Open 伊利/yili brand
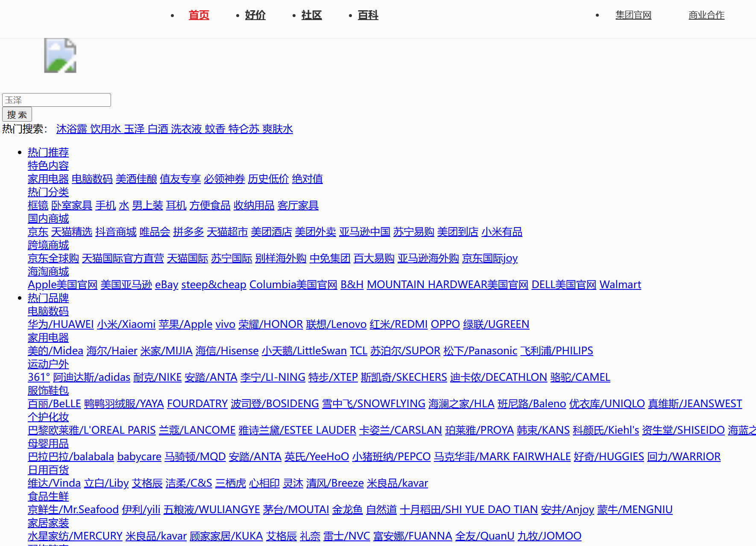Image resolution: width=756 pixels, height=546 pixels. tap(141, 510)
